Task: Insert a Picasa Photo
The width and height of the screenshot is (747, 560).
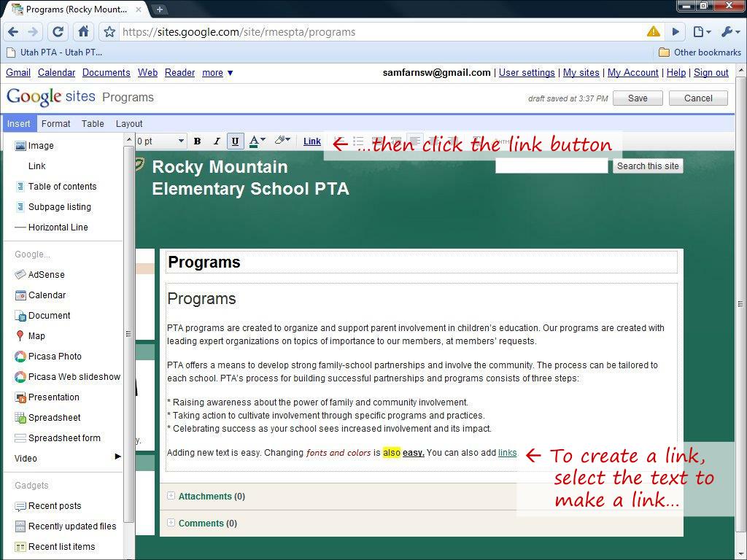Action: (x=48, y=357)
